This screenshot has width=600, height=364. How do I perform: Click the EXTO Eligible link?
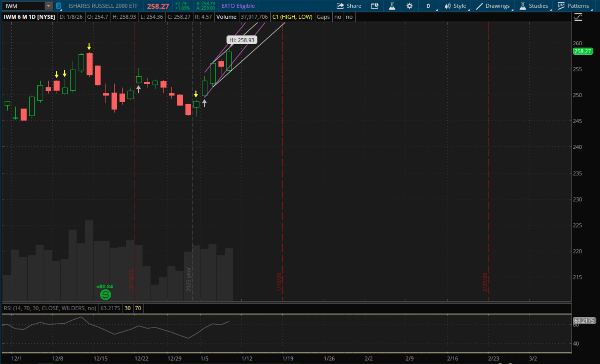(x=238, y=6)
